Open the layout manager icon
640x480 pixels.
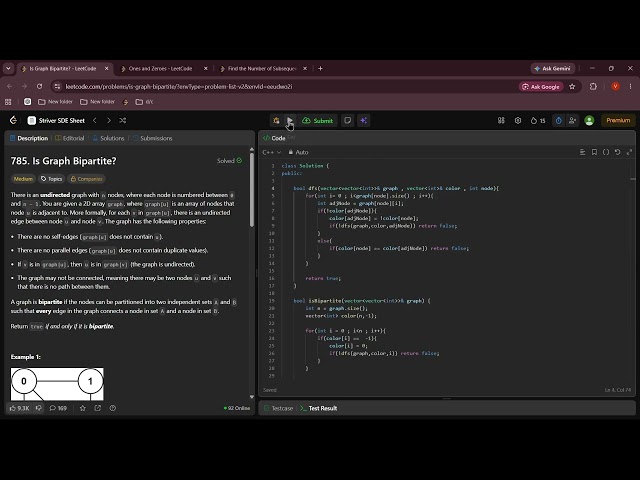501,120
